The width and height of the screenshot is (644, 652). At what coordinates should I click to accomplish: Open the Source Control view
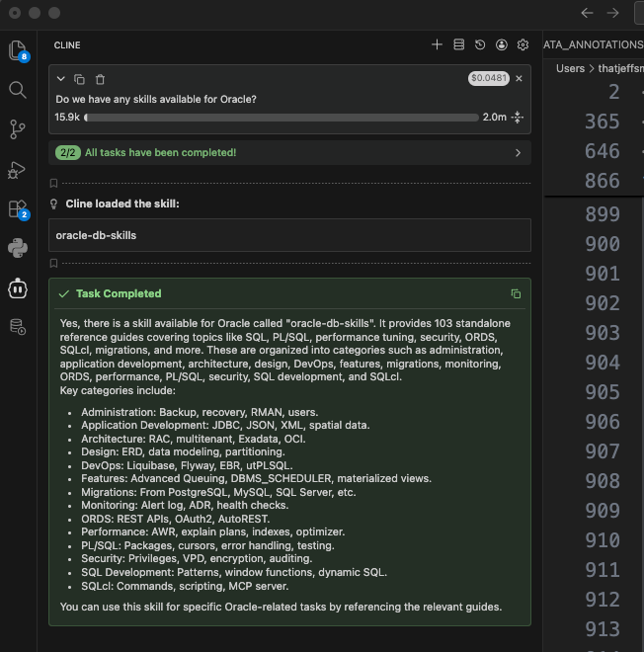17,129
